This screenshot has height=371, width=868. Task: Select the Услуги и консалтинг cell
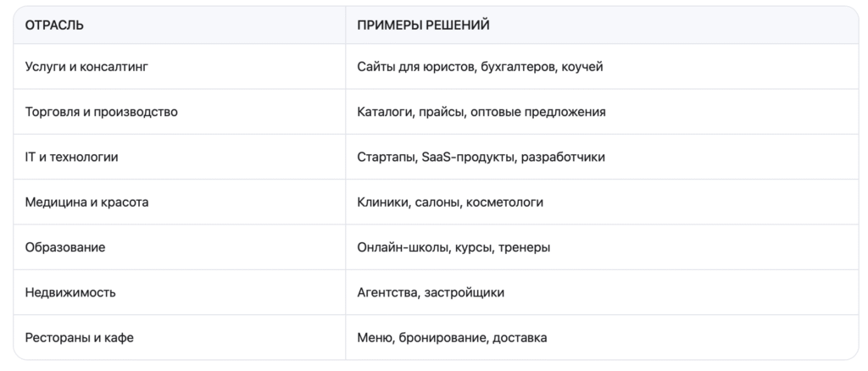87,66
